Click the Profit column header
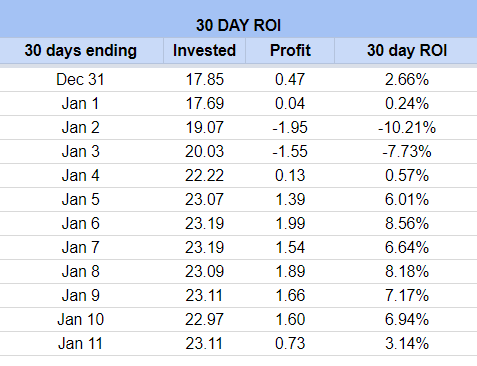This screenshot has height=366, width=477. click(x=290, y=50)
